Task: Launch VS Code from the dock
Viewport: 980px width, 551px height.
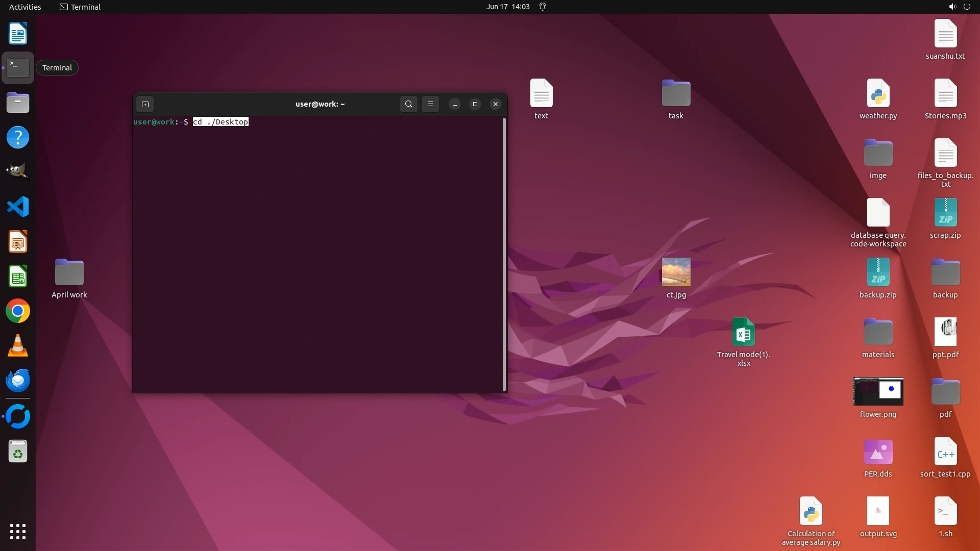Action: point(18,207)
